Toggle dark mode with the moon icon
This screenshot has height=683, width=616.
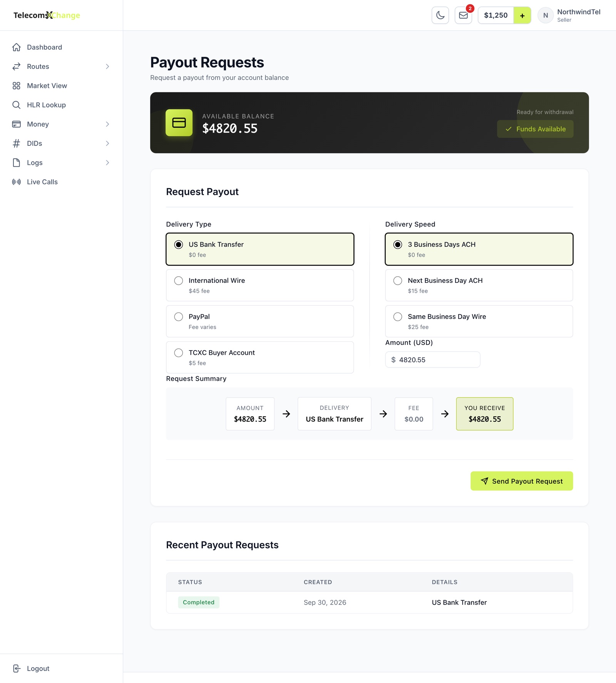[440, 15]
